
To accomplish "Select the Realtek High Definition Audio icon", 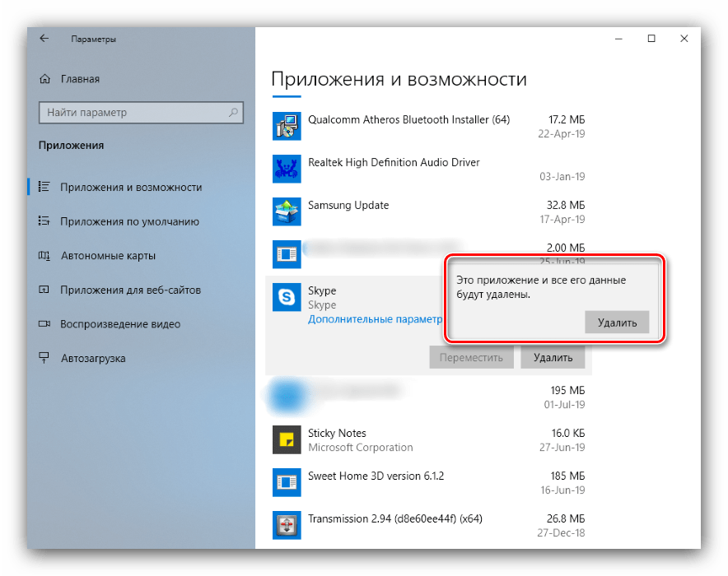I will (287, 169).
